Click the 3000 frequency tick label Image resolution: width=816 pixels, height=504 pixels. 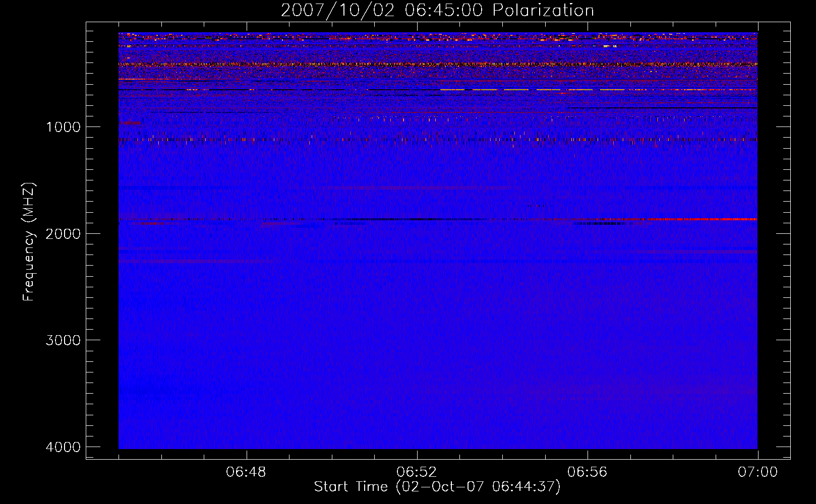[x=64, y=340]
